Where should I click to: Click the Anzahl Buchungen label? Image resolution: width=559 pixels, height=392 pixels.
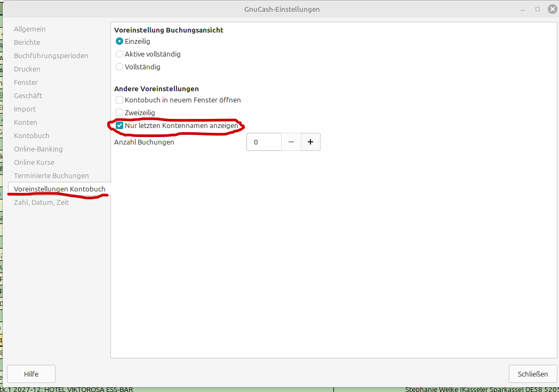point(144,142)
